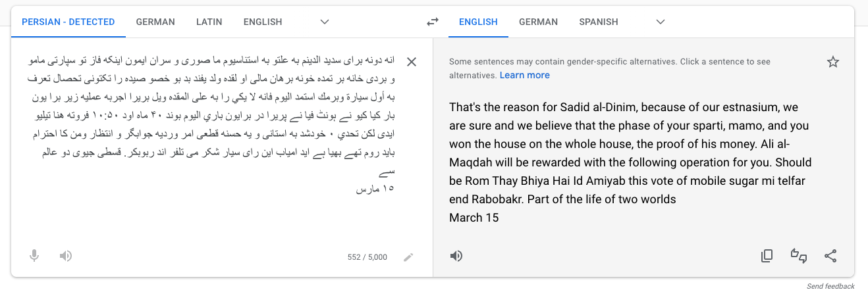The width and height of the screenshot is (868, 294).
Task: Swap source and target languages
Action: pyautogui.click(x=432, y=22)
